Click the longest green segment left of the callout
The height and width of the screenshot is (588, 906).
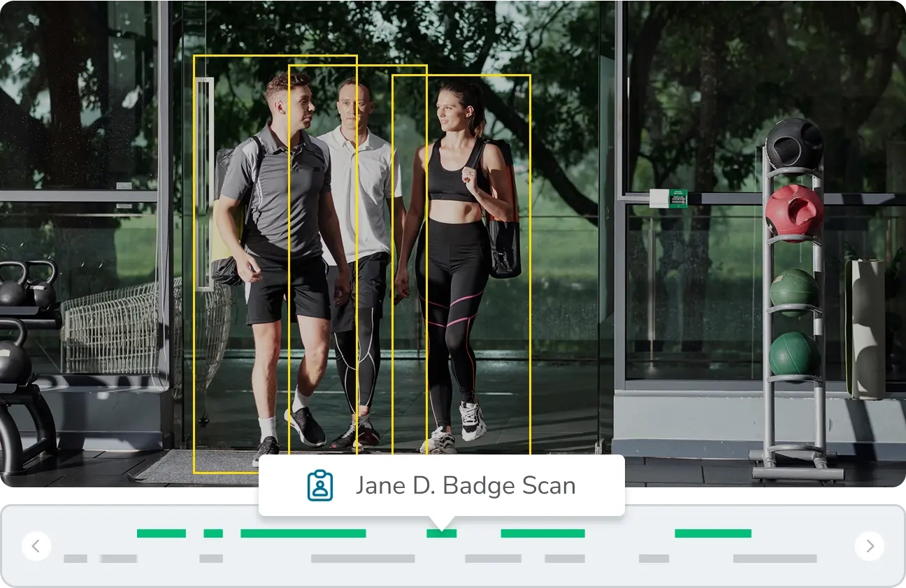[303, 533]
